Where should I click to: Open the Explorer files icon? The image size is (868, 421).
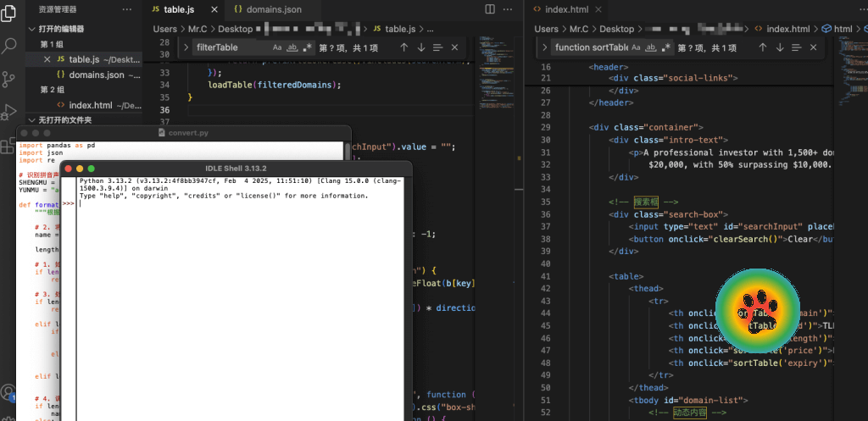pyautogui.click(x=9, y=12)
